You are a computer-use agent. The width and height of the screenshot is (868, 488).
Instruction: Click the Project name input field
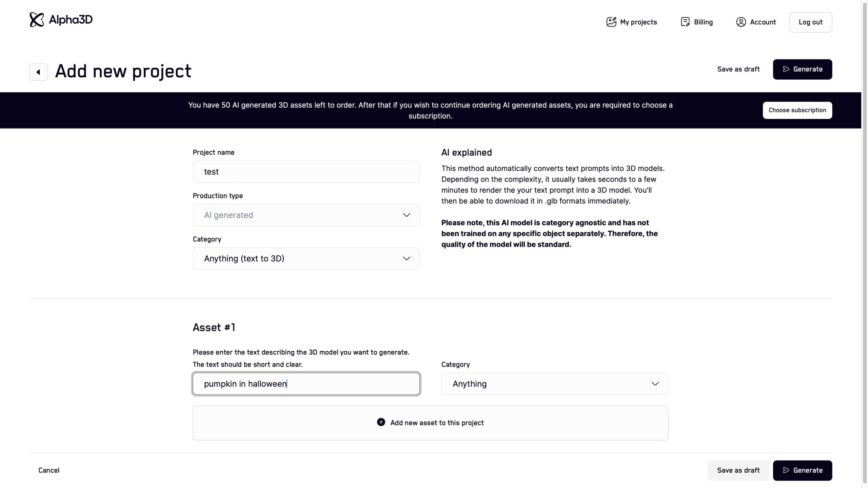[306, 172]
